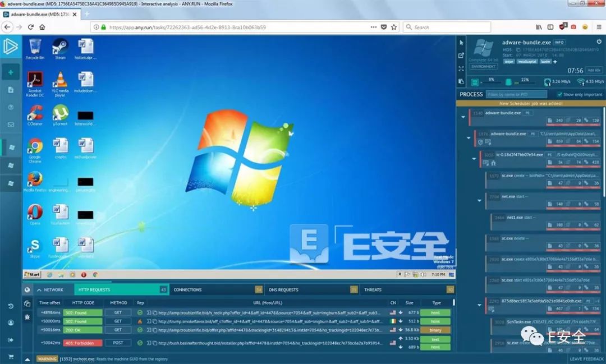Image resolution: width=606 pixels, height=364 pixels.
Task: Open Recycle Bin on the VM desktop
Action: (35, 49)
